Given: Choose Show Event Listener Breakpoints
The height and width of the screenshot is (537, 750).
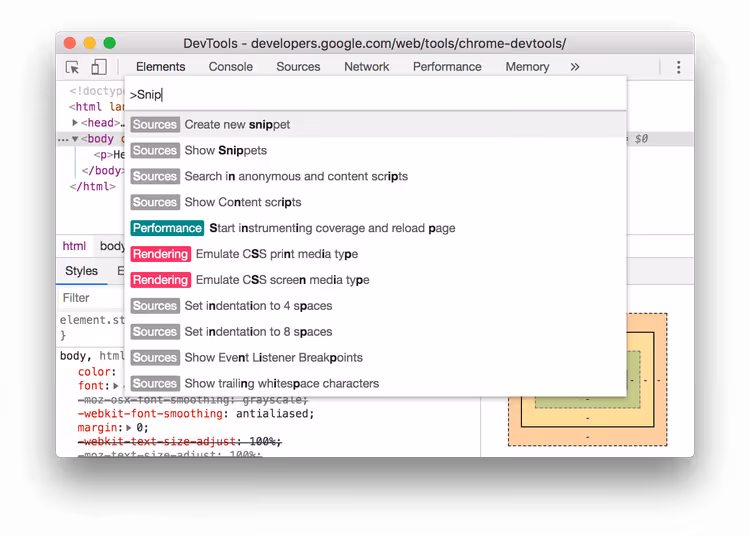Looking at the screenshot, I should point(375,357).
